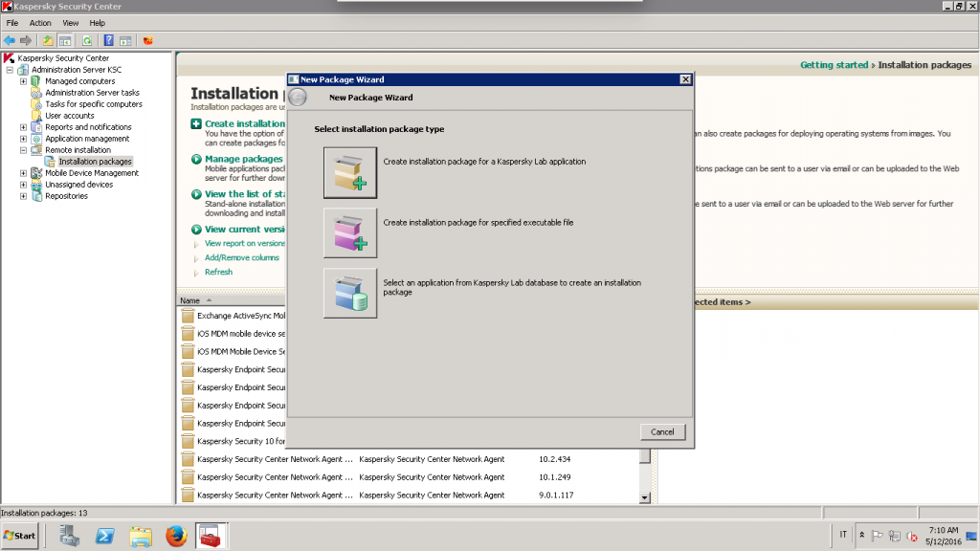Open the File menu
The height and width of the screenshot is (551, 980).
[x=11, y=23]
